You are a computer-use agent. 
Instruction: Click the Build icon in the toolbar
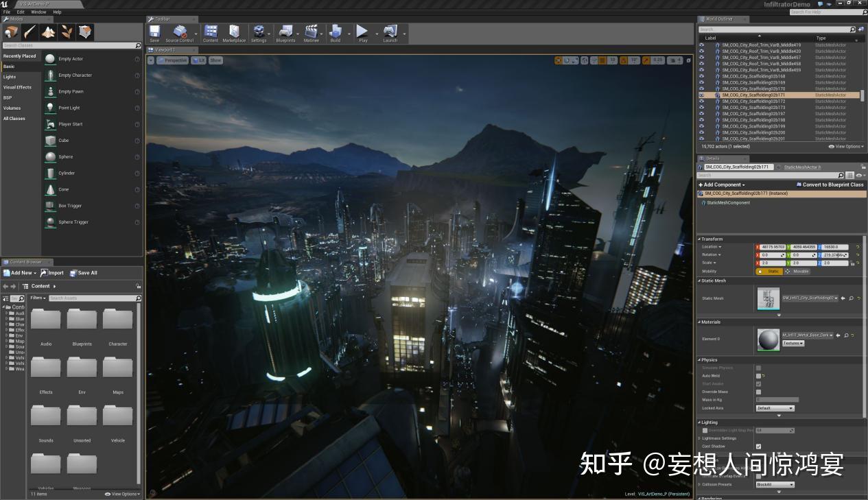tap(336, 32)
